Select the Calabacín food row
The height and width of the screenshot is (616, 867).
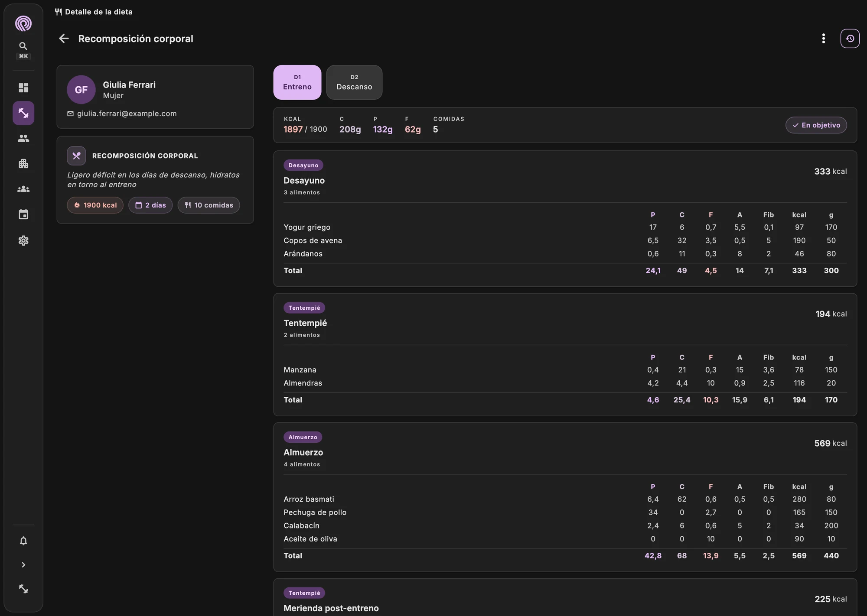pos(565,525)
